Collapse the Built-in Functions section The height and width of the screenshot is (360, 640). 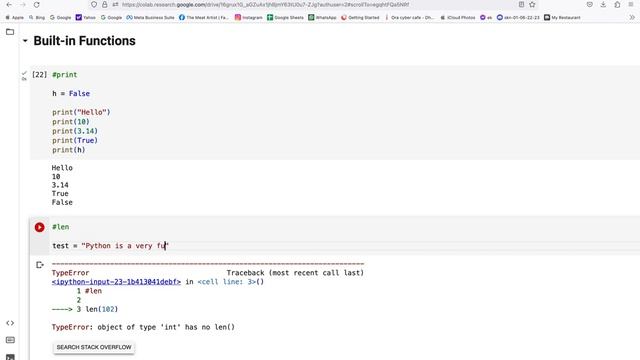pyautogui.click(x=25, y=41)
